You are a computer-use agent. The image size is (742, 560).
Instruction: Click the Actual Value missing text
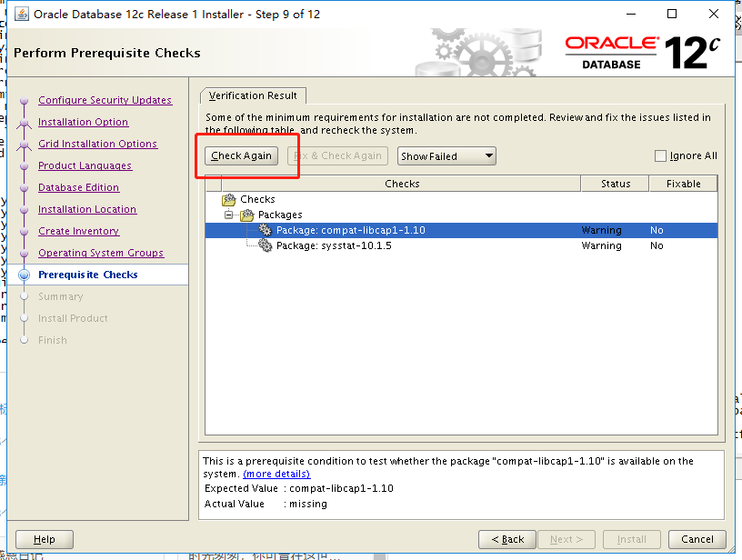click(x=308, y=505)
